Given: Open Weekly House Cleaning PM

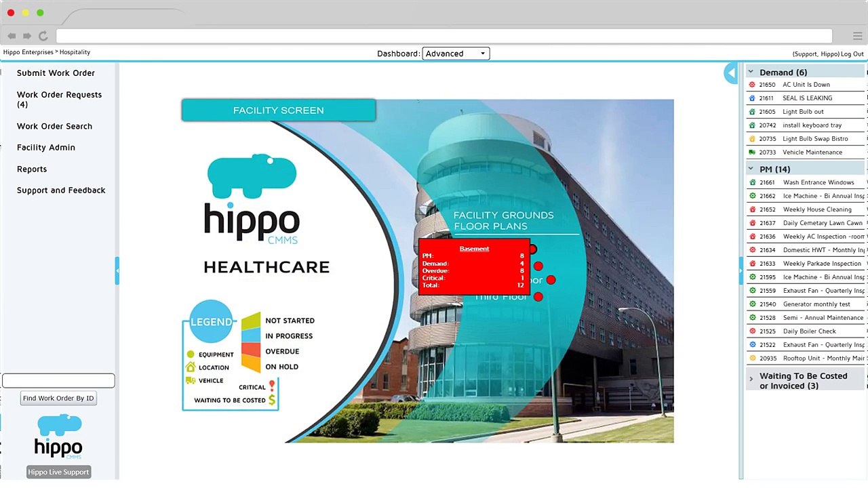Looking at the screenshot, I should (817, 209).
